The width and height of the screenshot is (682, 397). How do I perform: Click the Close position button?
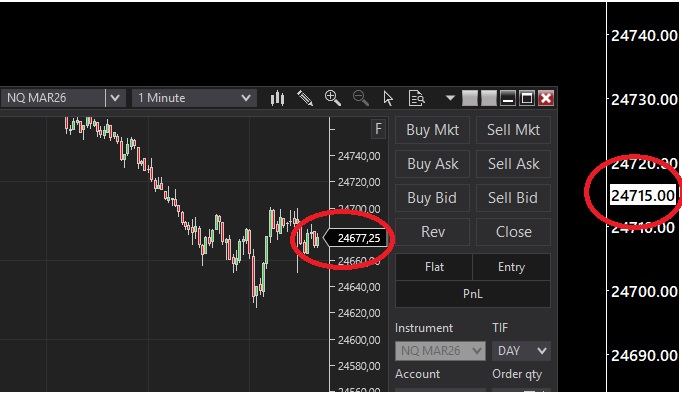click(x=513, y=232)
